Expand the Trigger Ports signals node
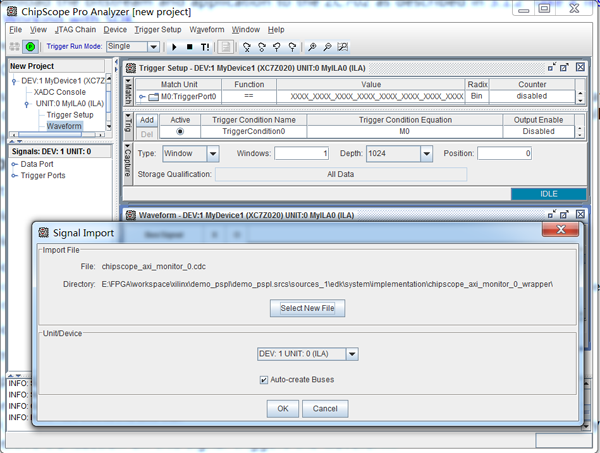The width and height of the screenshot is (600, 453). click(x=15, y=176)
